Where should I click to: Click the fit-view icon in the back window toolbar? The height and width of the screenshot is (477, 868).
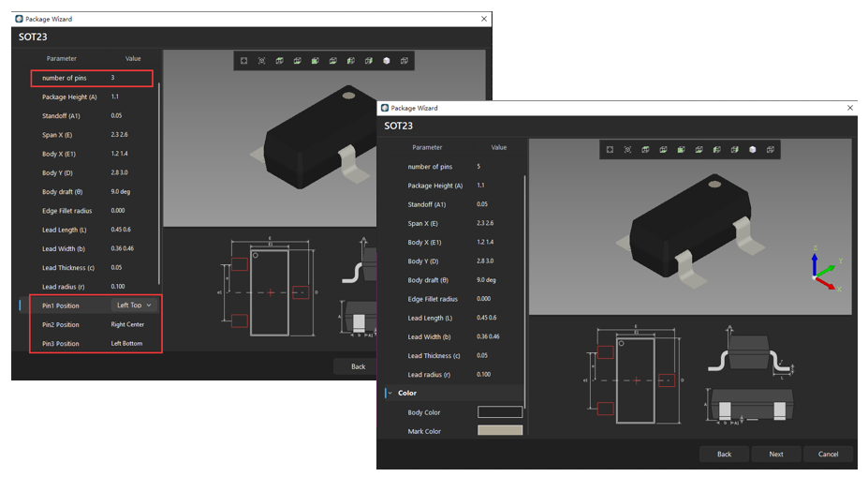(243, 61)
